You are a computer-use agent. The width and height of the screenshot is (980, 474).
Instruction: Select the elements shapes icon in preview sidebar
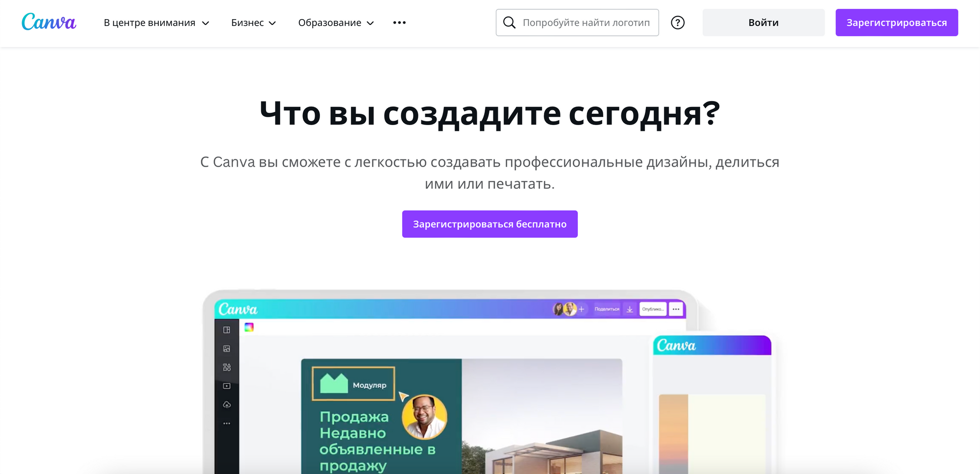click(x=227, y=367)
